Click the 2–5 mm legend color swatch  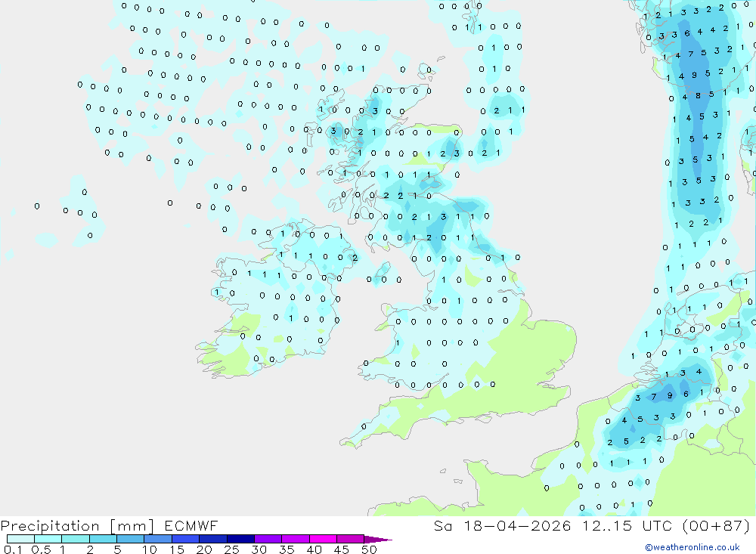[x=103, y=539]
